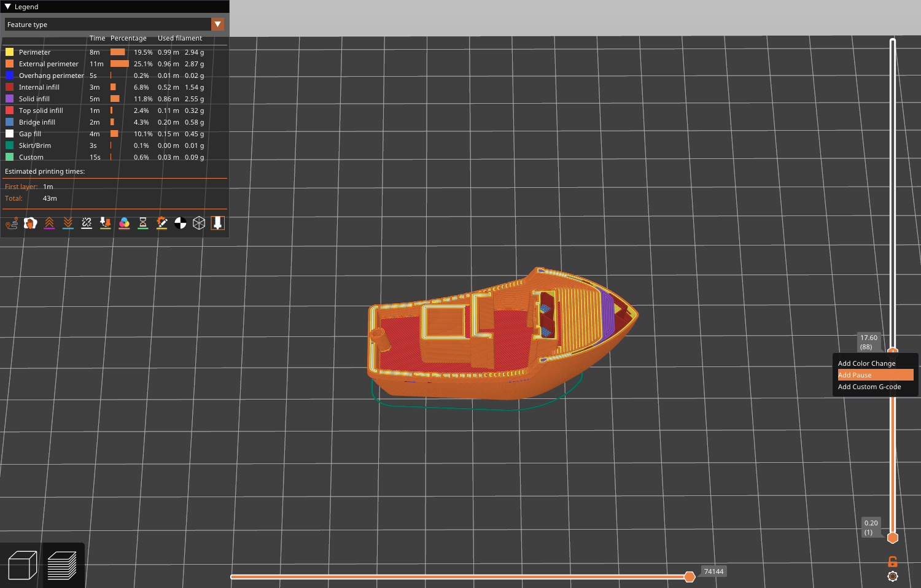Click the External perimeter legend row
This screenshot has width=921, height=588.
point(49,64)
